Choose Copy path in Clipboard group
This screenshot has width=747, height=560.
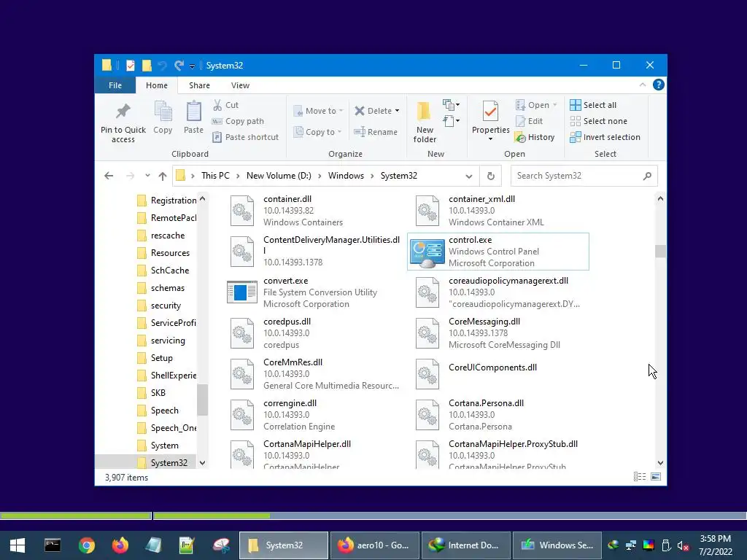pos(238,121)
